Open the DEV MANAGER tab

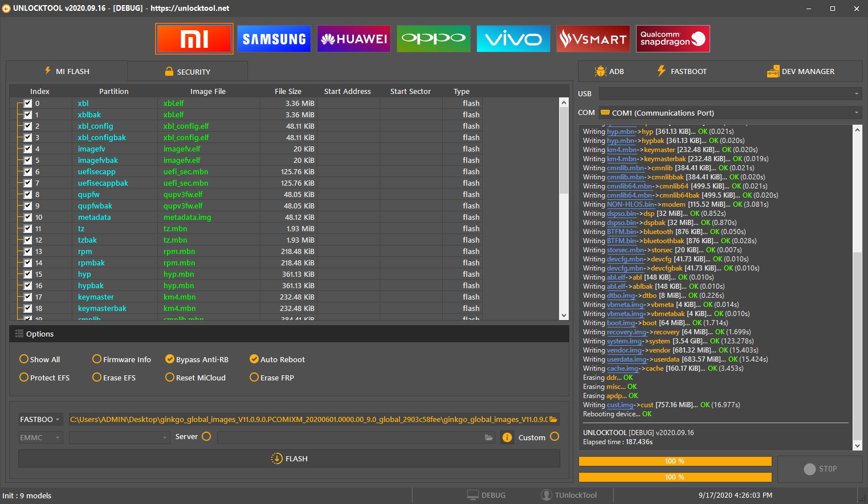tap(801, 71)
